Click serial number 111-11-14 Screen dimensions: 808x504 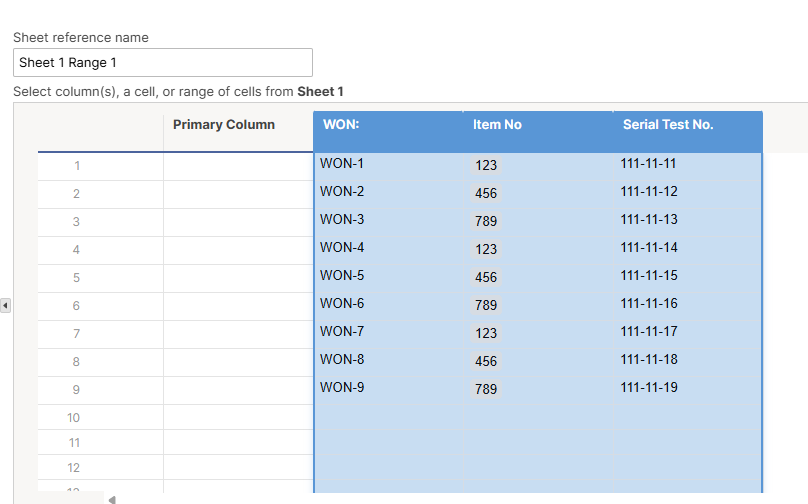pos(687,250)
